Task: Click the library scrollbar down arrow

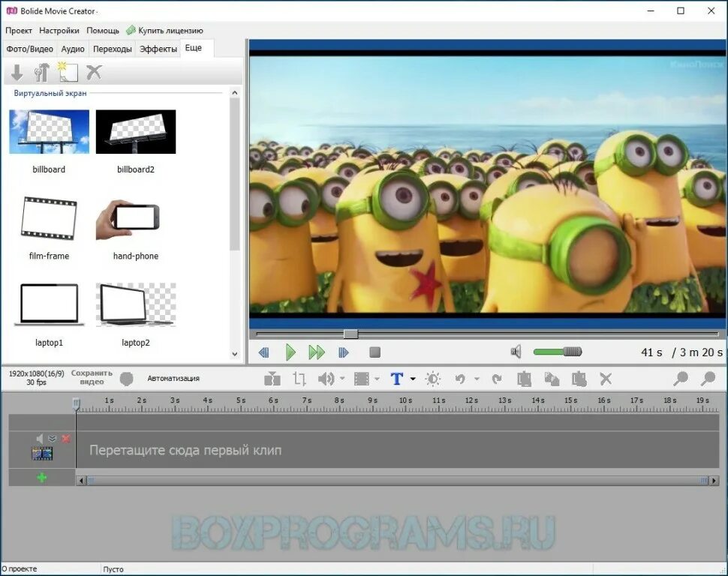Action: [234, 354]
